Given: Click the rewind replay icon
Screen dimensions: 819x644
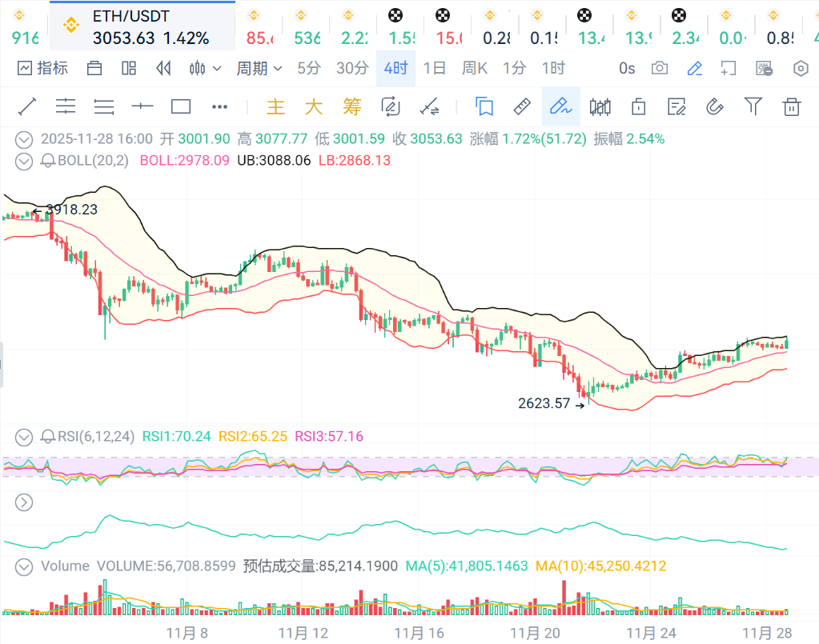Looking at the screenshot, I should (163, 69).
